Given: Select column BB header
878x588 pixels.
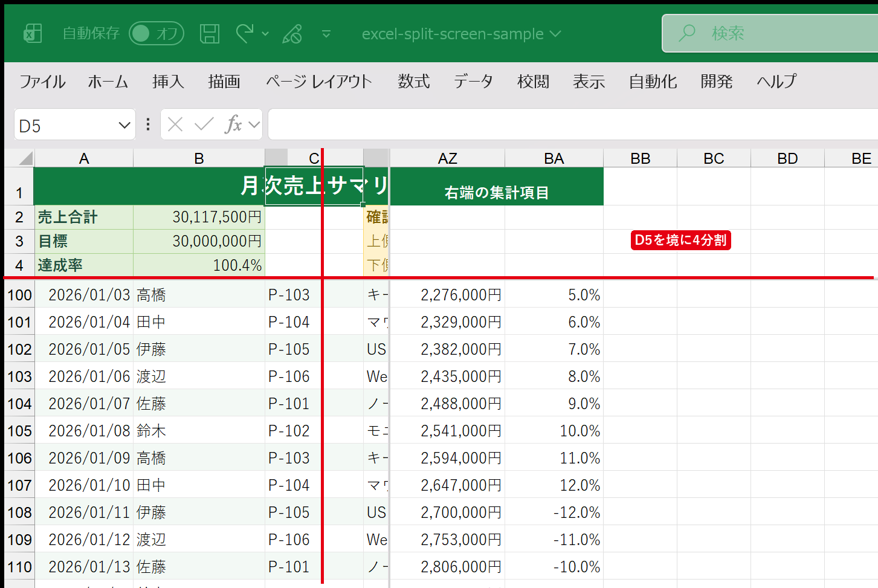Looking at the screenshot, I should (x=641, y=158).
